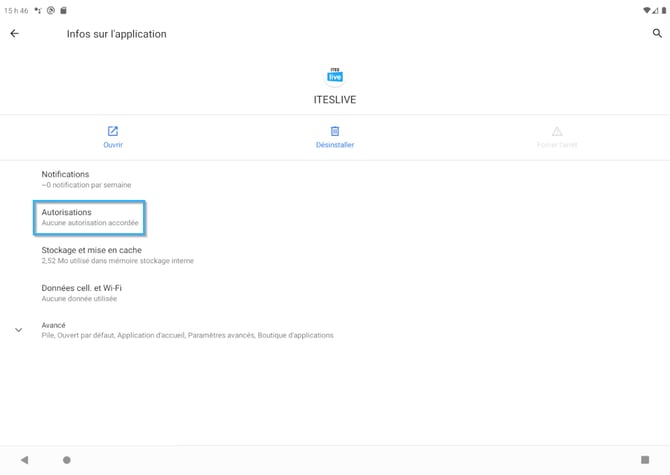
Task: Click 'Aucune donnée utilisée' text
Action: pos(79,299)
